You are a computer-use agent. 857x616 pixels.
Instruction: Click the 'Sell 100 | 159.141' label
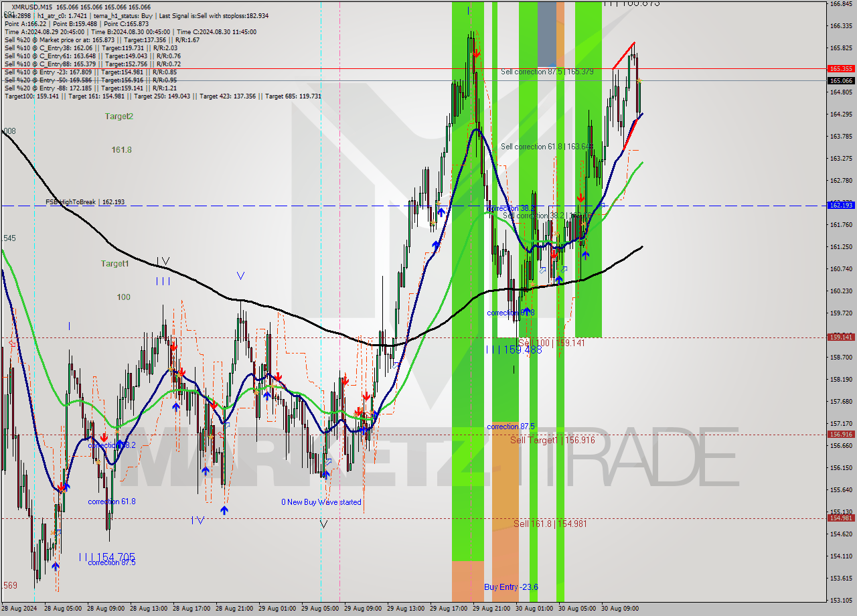tap(552, 343)
